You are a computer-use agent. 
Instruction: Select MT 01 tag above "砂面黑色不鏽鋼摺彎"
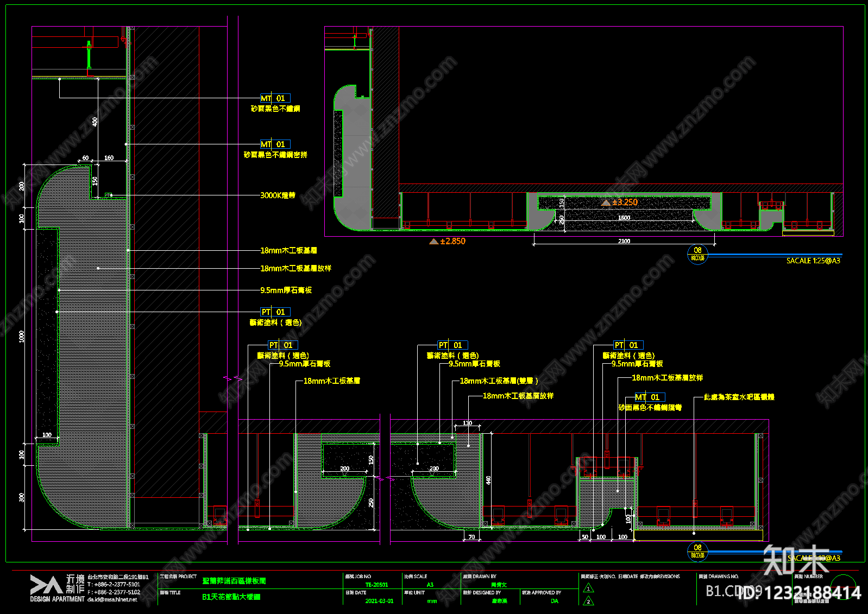tap(650, 397)
